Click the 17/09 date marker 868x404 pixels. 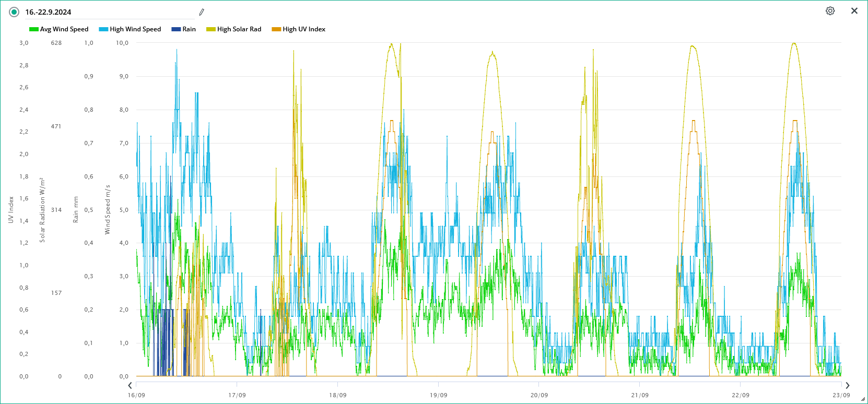coord(237,395)
